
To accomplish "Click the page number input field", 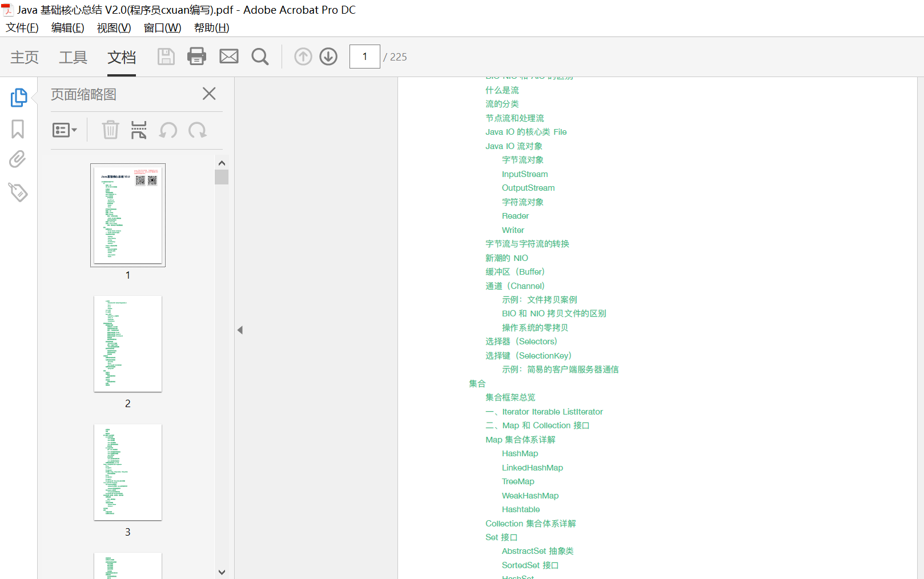I will (365, 57).
